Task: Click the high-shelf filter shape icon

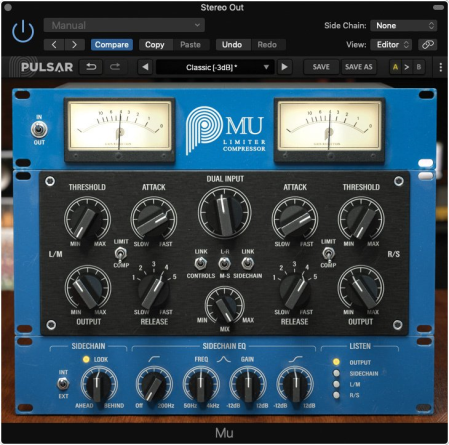Action: pyautogui.click(x=295, y=359)
